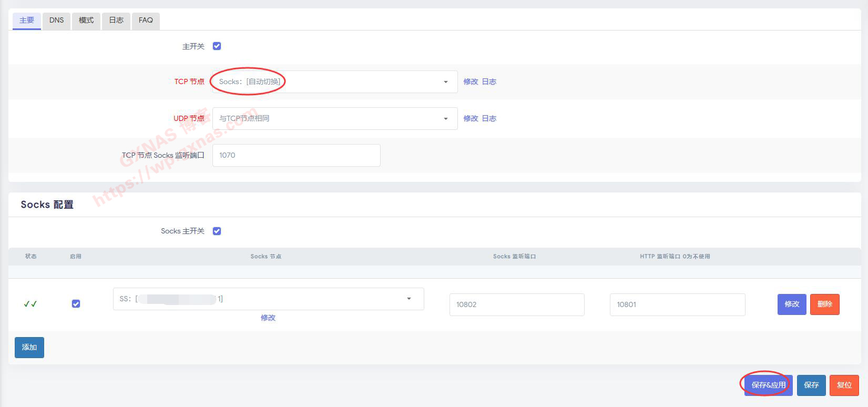Open 日志 link beside TCP 节点

489,82
